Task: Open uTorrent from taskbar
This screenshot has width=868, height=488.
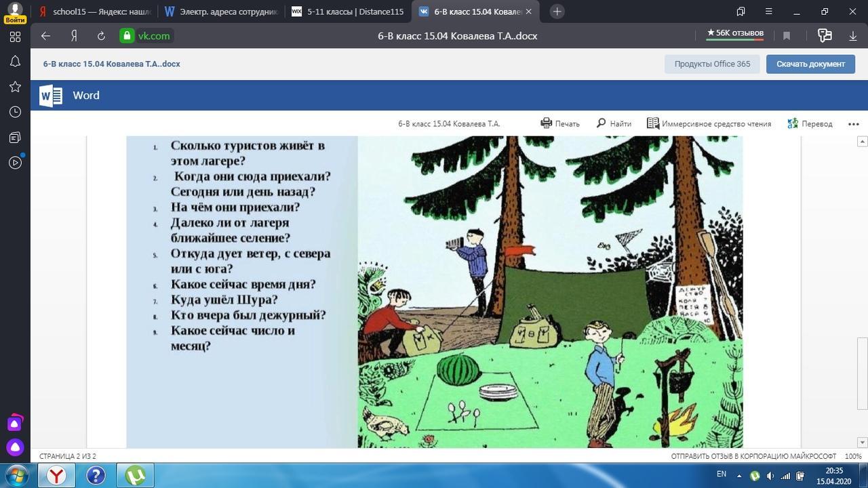Action: pos(135,475)
